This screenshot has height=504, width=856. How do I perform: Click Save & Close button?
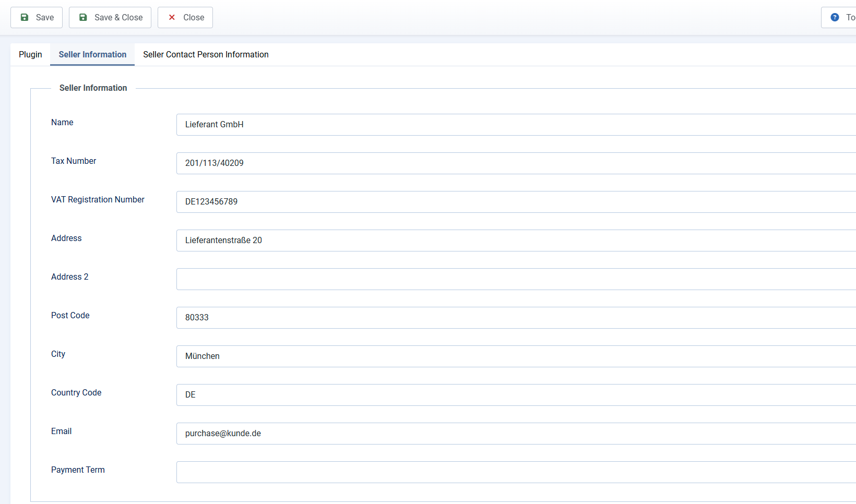click(x=110, y=17)
